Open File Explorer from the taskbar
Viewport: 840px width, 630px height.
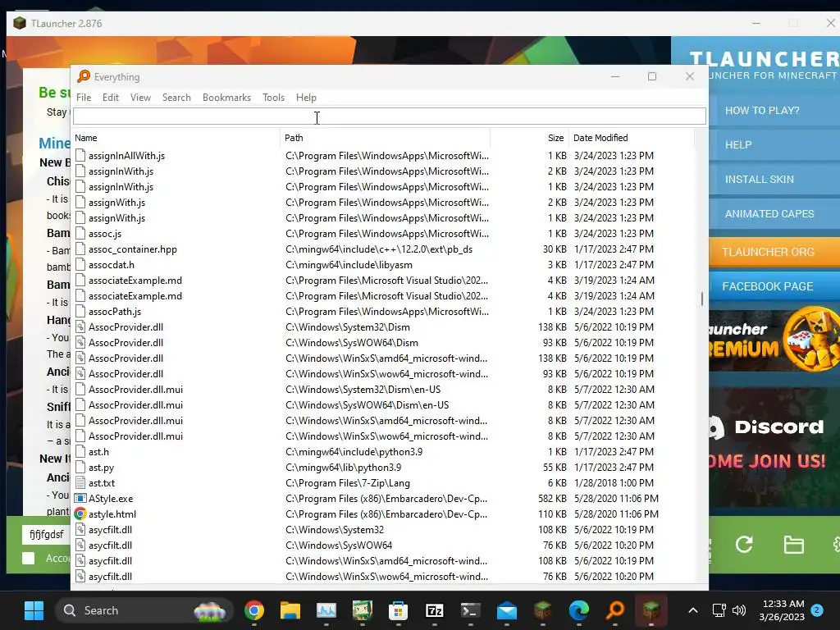pos(290,610)
